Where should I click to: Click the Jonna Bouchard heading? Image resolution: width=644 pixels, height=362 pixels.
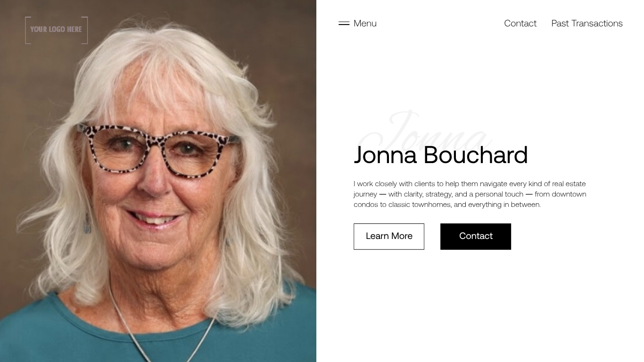441,155
